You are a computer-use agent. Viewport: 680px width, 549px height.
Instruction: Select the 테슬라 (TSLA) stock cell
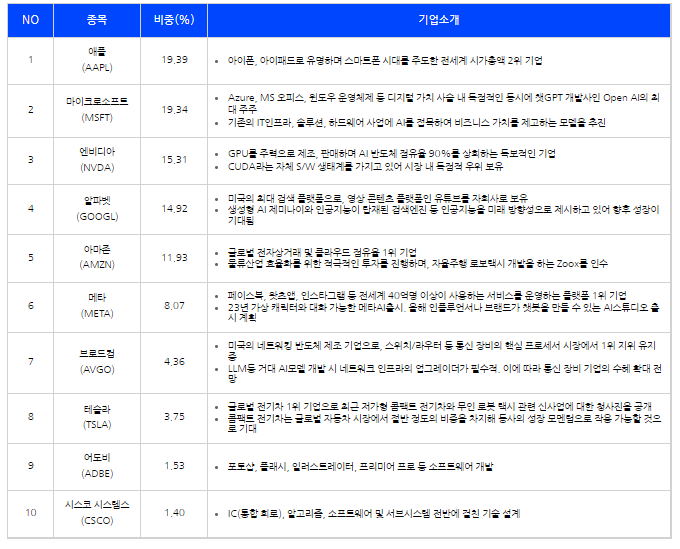[97, 417]
